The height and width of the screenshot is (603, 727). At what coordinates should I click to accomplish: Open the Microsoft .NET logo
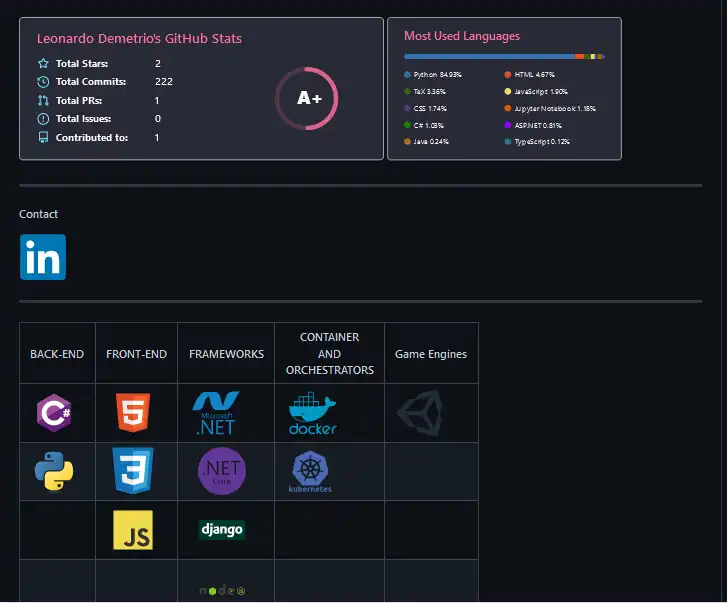pyautogui.click(x=215, y=412)
